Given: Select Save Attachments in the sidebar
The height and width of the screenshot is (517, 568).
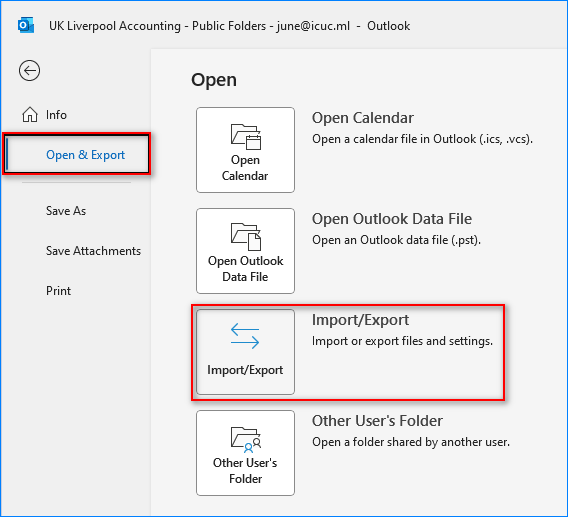Looking at the screenshot, I should pyautogui.click(x=93, y=251).
